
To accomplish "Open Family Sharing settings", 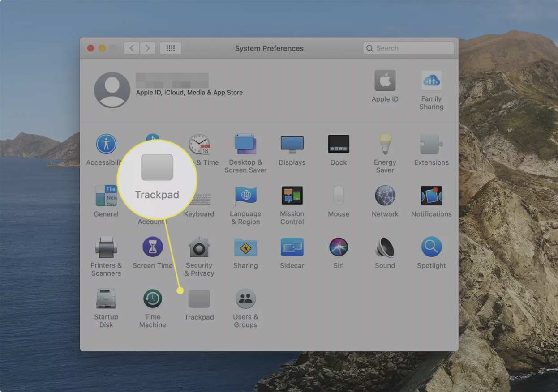I will [431, 81].
